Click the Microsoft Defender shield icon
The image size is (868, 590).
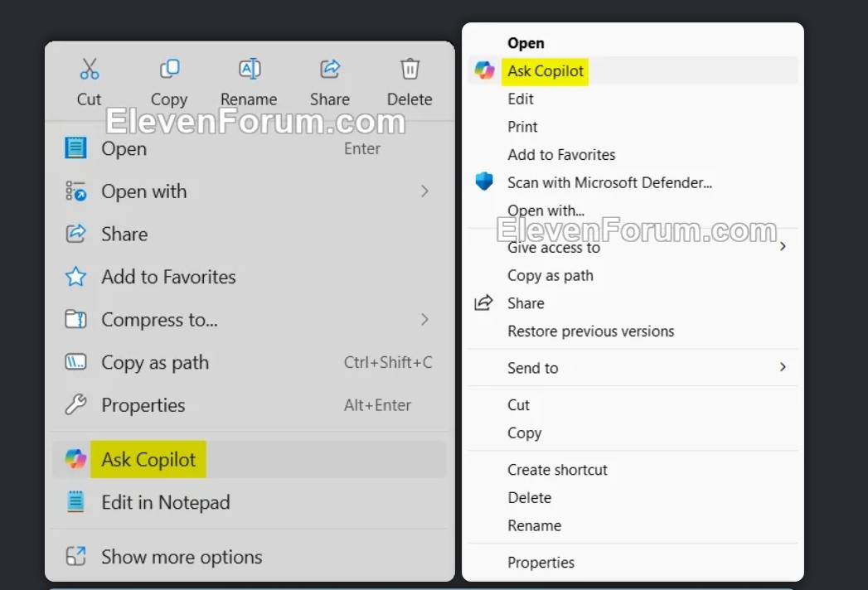tap(484, 181)
